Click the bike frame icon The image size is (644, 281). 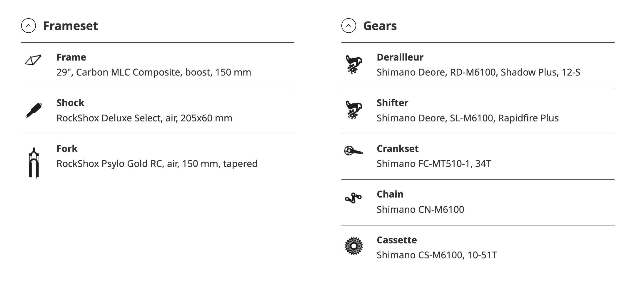[x=33, y=60]
